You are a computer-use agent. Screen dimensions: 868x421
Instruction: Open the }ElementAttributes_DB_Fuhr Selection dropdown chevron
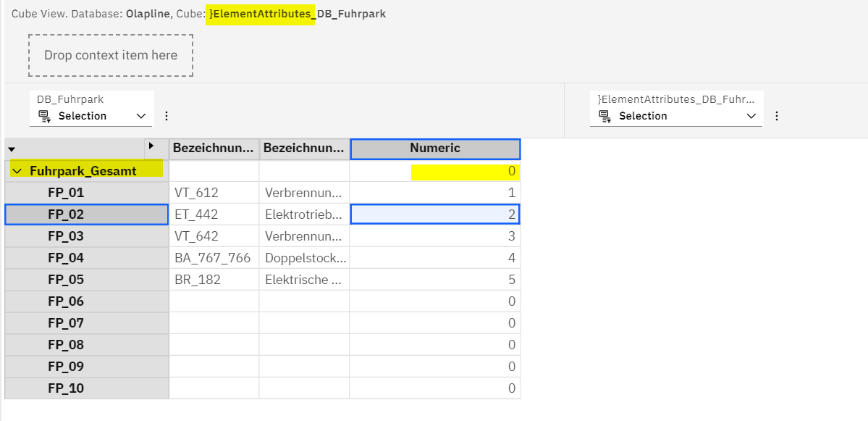[751, 116]
